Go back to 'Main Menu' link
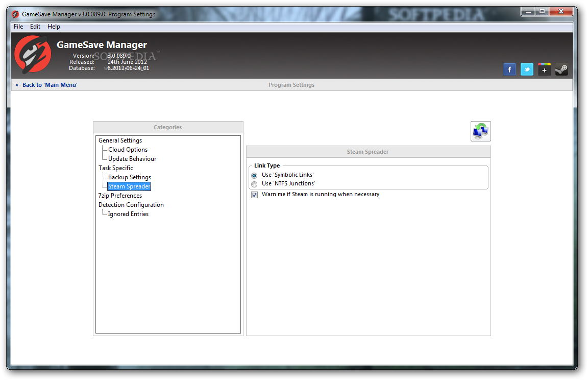Screen dimensions: 588x380 pyautogui.click(x=46, y=85)
